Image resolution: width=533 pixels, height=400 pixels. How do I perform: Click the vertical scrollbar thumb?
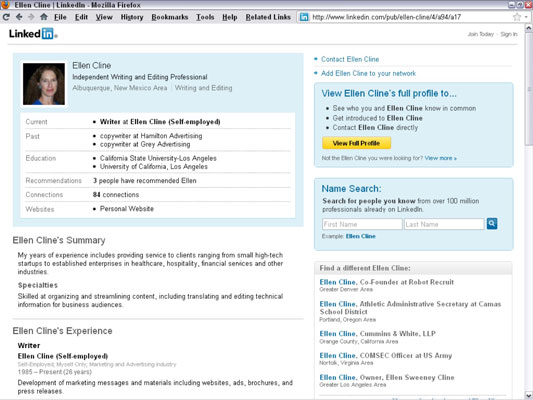coord(529,89)
